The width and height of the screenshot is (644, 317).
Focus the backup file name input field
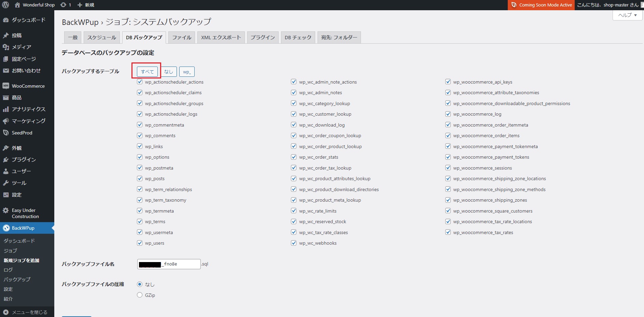pyautogui.click(x=169, y=264)
